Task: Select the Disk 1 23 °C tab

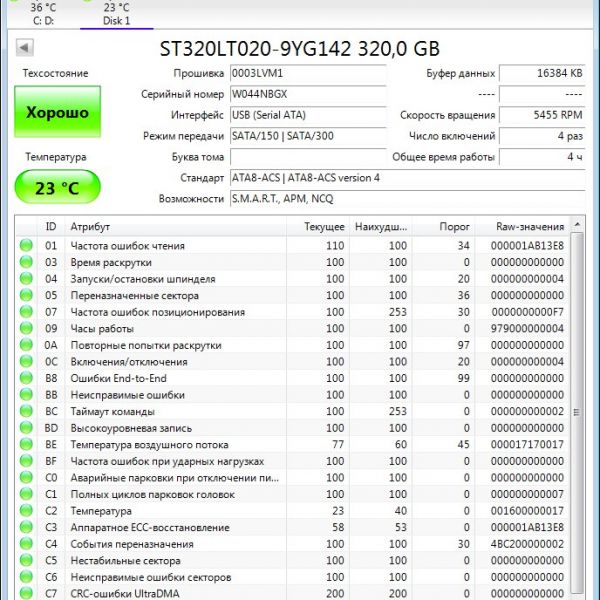Action: pyautogui.click(x=116, y=14)
